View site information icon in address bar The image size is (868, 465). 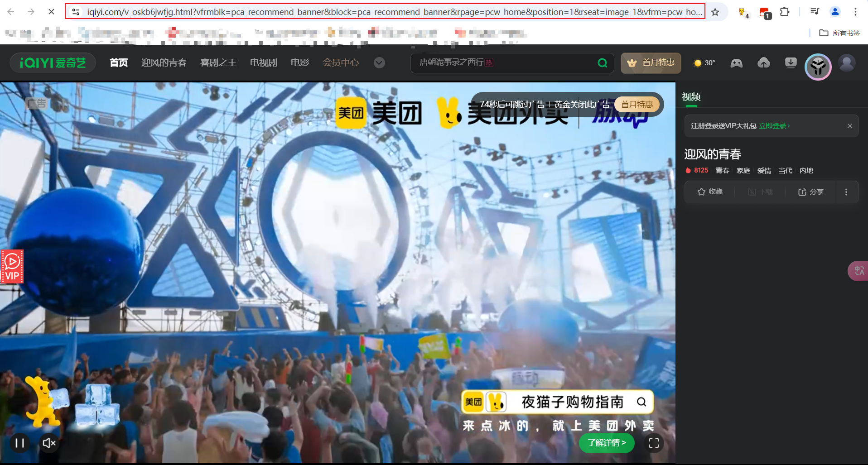tap(76, 12)
